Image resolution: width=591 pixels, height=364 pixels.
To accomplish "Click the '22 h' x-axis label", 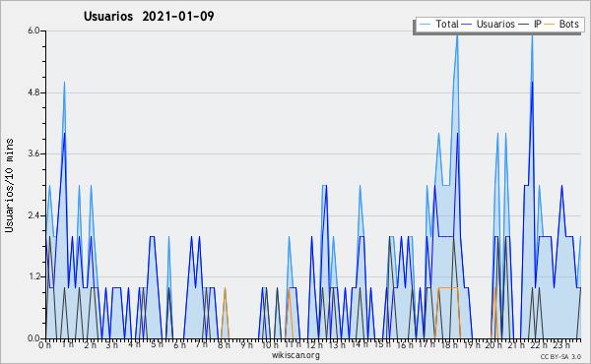I will coord(538,345).
